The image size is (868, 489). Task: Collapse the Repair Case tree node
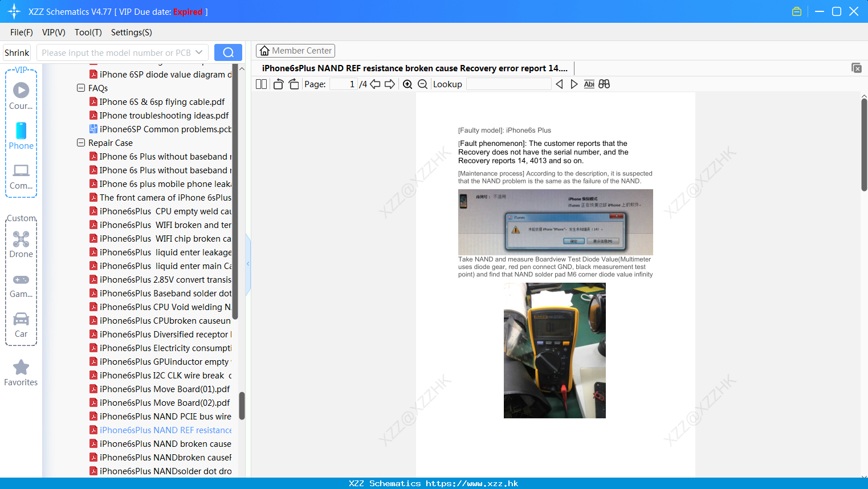81,143
